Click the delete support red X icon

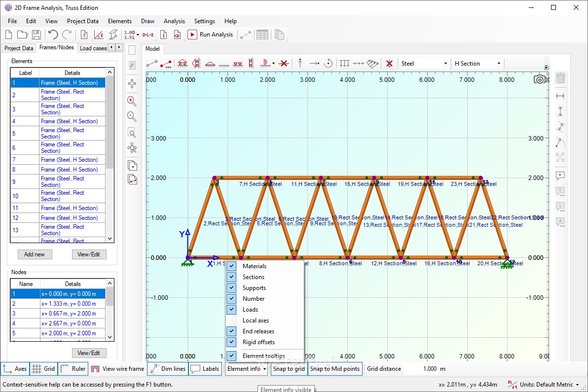click(x=284, y=63)
